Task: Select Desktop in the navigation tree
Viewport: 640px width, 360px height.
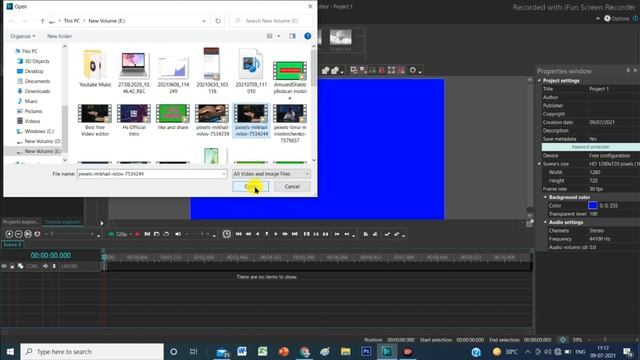Action: pyautogui.click(x=30, y=71)
